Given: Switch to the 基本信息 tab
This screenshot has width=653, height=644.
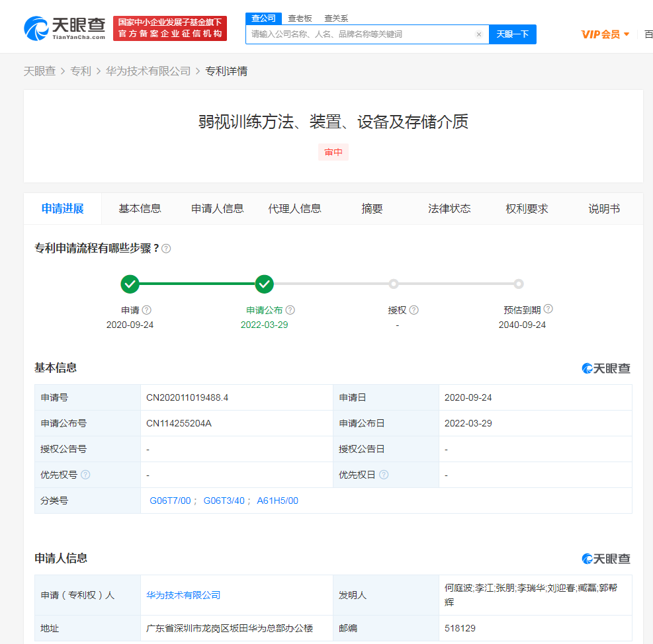Looking at the screenshot, I should (140, 208).
